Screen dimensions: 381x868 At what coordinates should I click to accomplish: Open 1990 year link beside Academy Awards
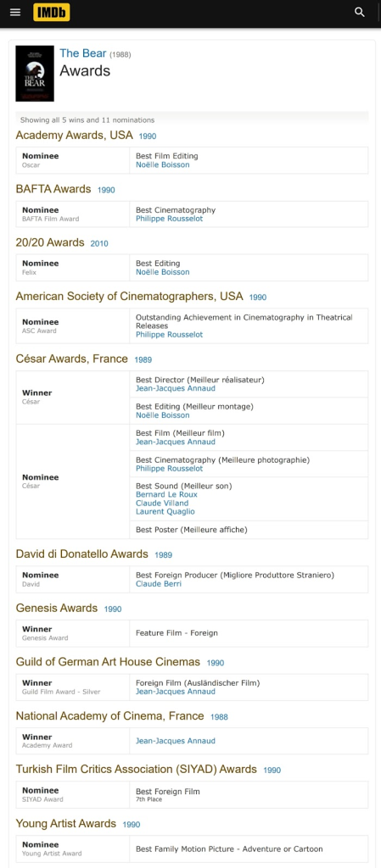click(x=148, y=136)
